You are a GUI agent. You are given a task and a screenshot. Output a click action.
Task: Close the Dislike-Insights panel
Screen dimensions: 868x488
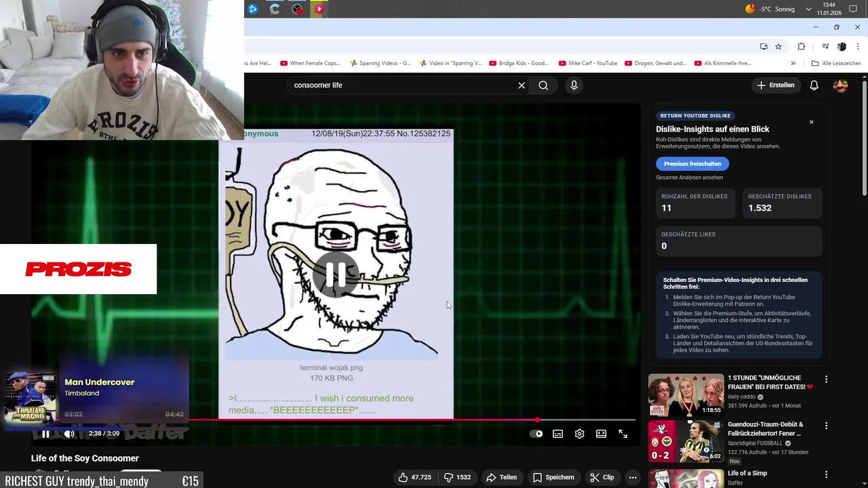pyautogui.click(x=811, y=122)
